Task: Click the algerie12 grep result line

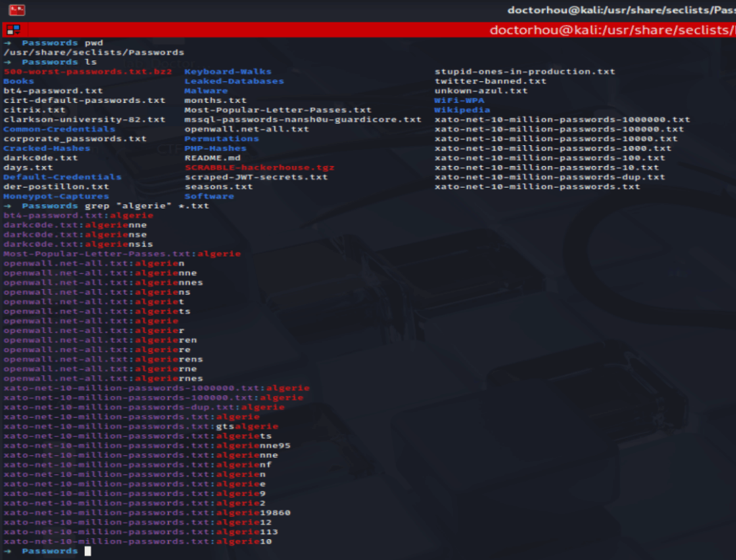Action: click(137, 523)
